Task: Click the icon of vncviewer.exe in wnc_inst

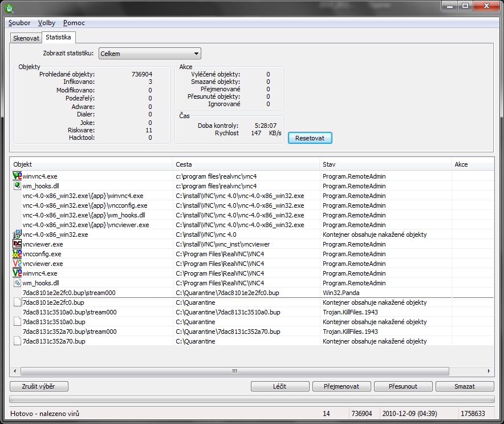Action: click(17, 244)
